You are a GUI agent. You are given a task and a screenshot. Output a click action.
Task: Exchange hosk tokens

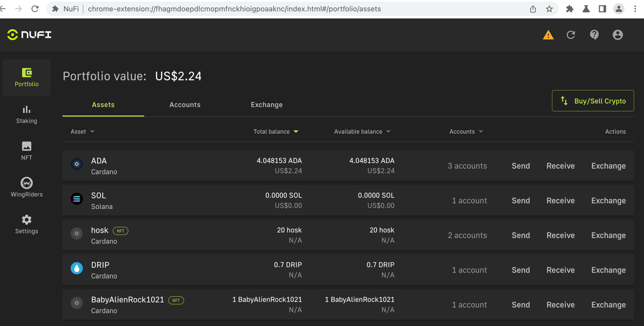click(609, 235)
